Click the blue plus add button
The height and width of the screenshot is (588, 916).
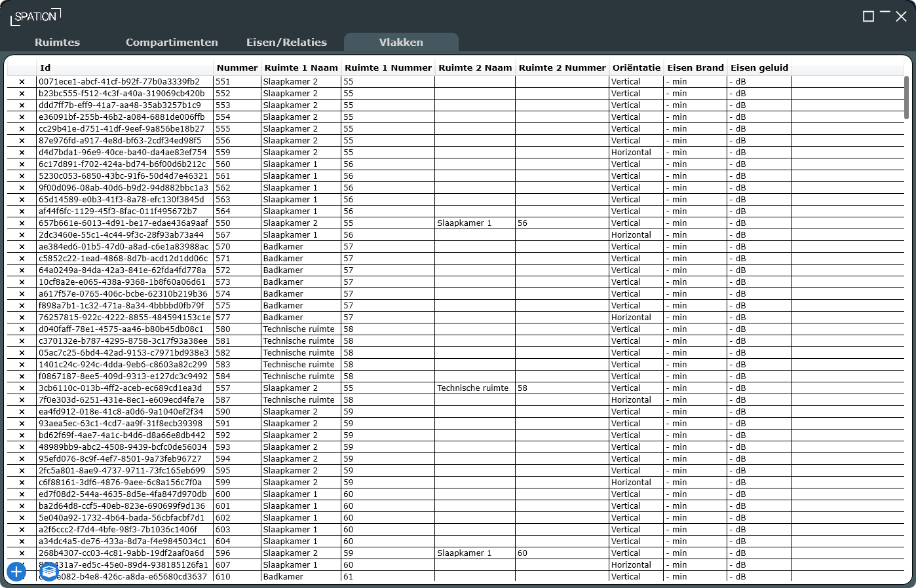pos(16,572)
